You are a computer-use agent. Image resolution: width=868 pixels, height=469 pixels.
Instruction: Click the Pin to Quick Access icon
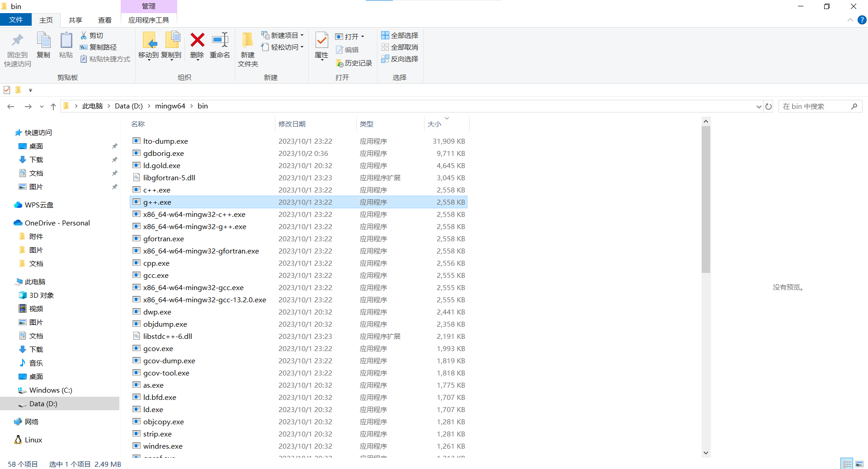coord(17,41)
